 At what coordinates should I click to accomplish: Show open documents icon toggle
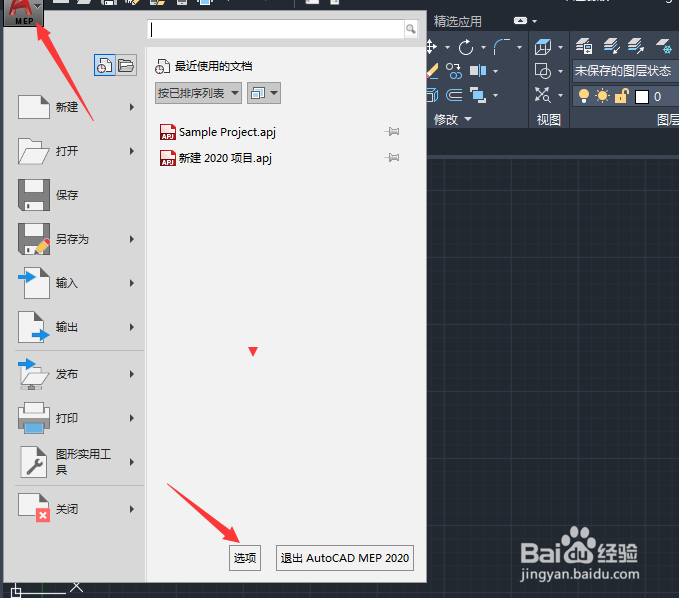pyautogui.click(x=126, y=65)
